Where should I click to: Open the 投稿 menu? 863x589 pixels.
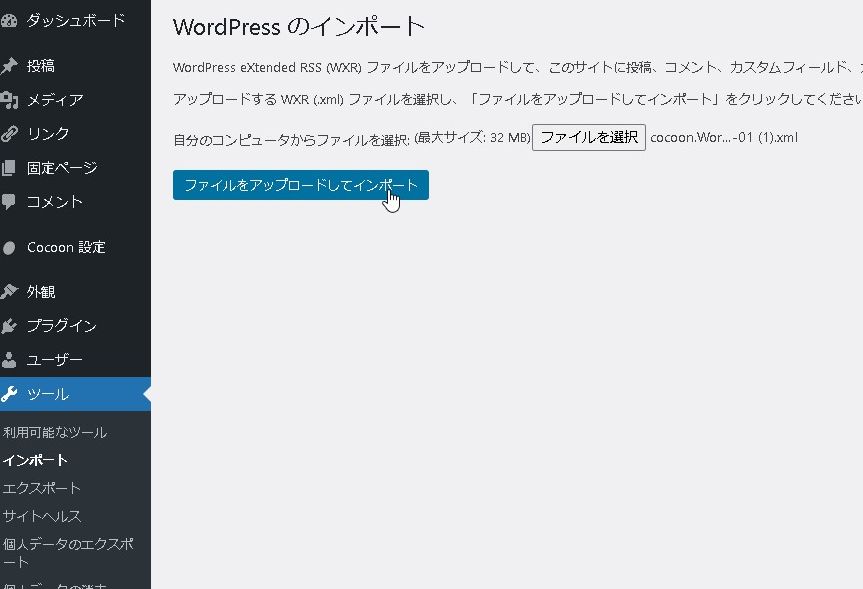41,66
